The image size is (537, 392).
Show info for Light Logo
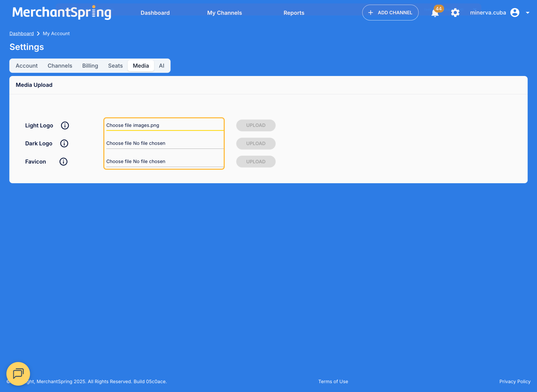tap(65, 126)
